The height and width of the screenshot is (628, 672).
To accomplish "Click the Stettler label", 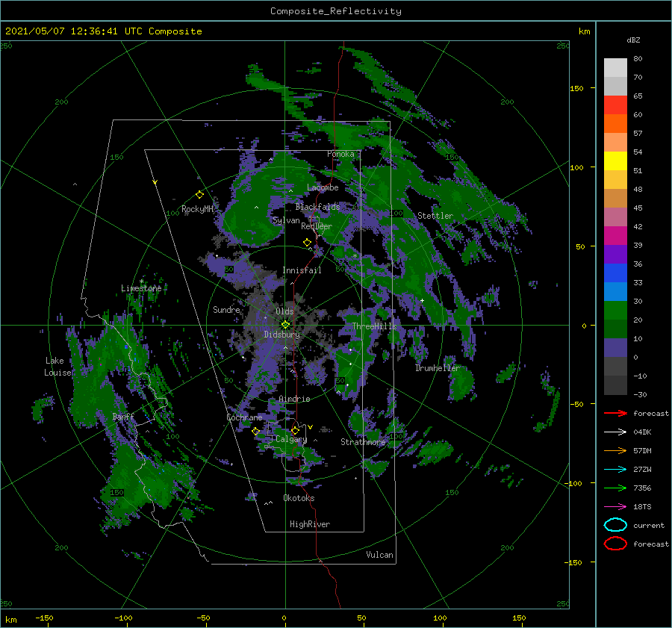I will [435, 216].
